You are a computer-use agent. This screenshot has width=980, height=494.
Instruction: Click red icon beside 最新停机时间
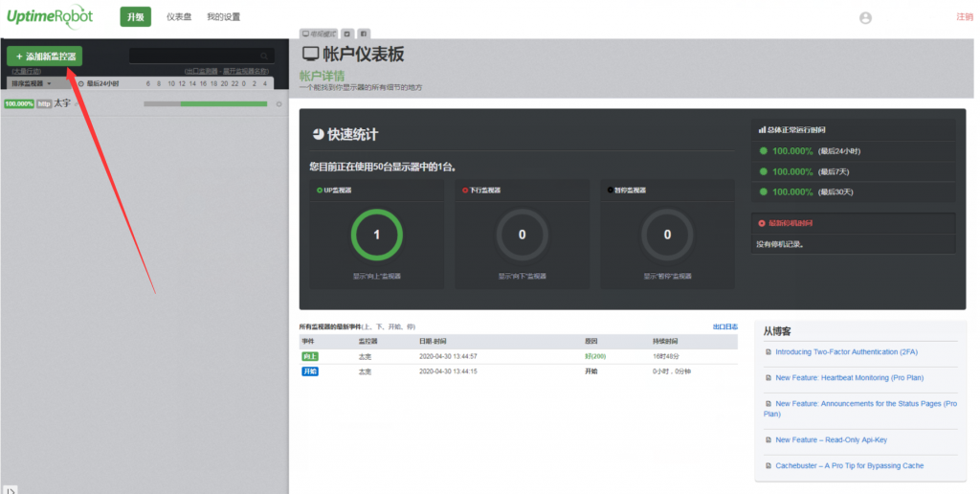coord(761,223)
